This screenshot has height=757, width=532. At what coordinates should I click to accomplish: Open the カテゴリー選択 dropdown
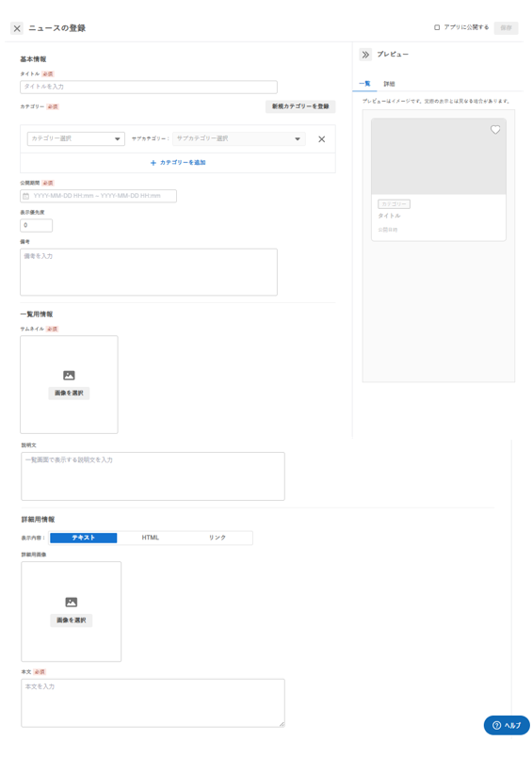coord(75,138)
